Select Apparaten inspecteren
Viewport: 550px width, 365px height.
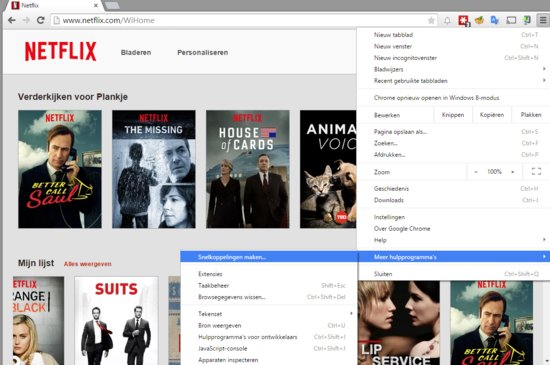[x=269, y=360]
